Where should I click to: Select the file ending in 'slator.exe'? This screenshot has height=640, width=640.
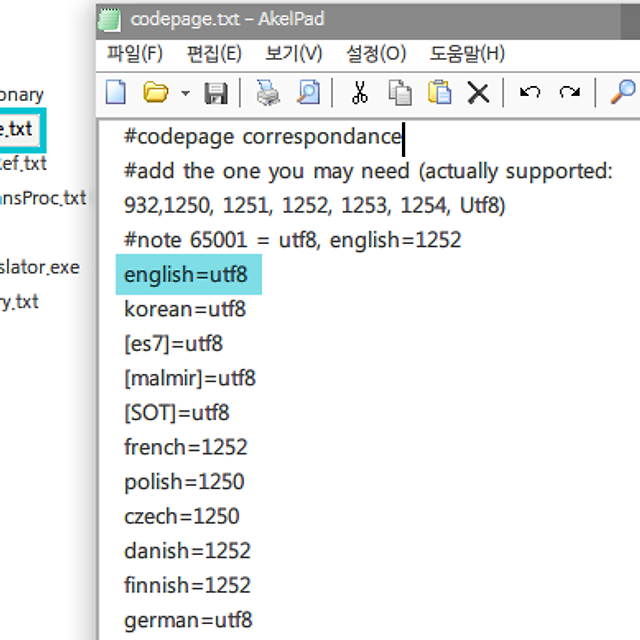pos(40,267)
